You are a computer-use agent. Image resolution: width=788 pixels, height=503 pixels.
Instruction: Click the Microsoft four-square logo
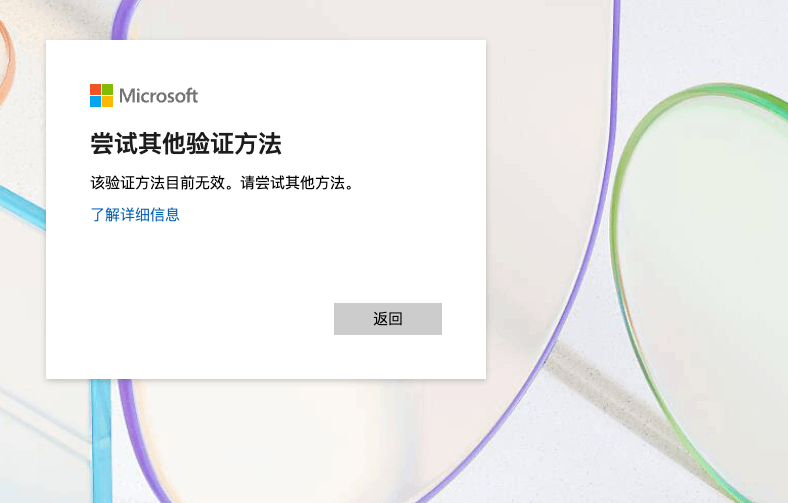pos(102,95)
